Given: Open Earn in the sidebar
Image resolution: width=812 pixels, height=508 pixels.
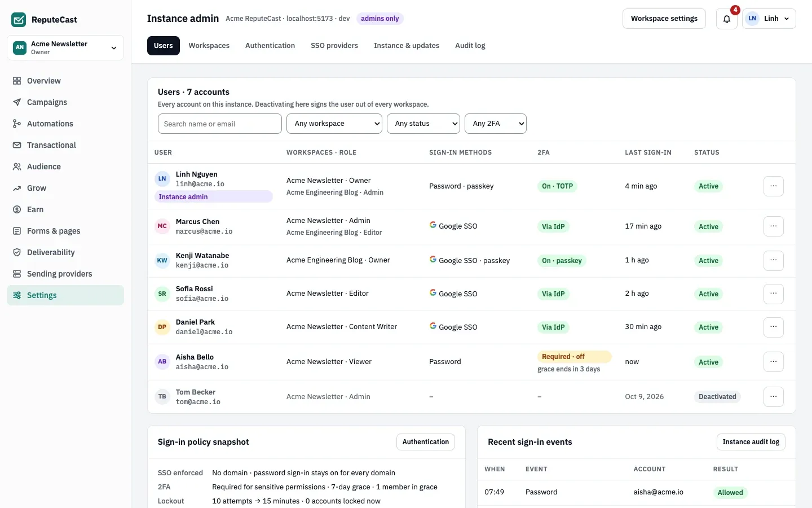Looking at the screenshot, I should (x=65, y=209).
